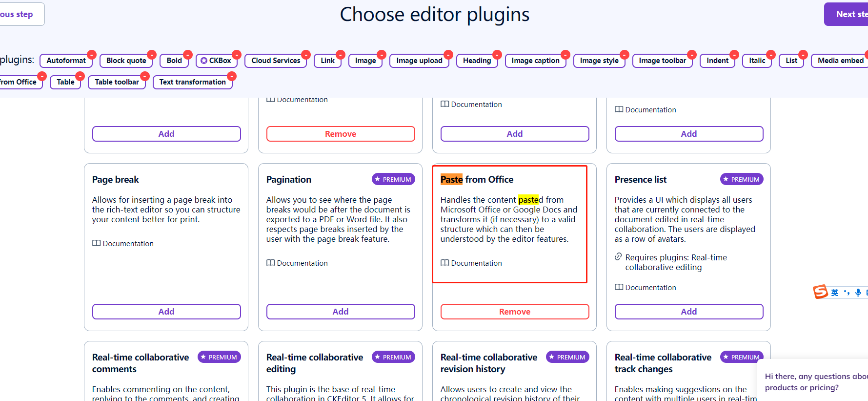Image resolution: width=868 pixels, height=401 pixels.
Task: Click Add in the card above Page break
Action: [166, 134]
